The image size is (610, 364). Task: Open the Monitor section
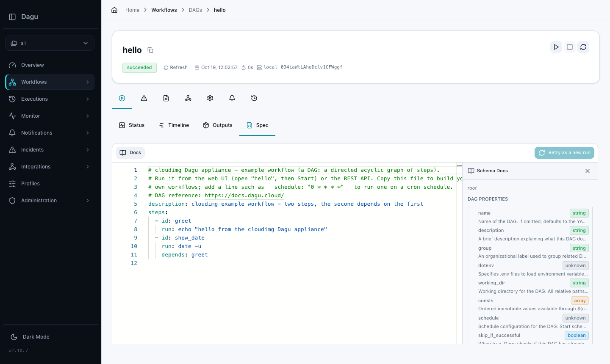tap(50, 116)
